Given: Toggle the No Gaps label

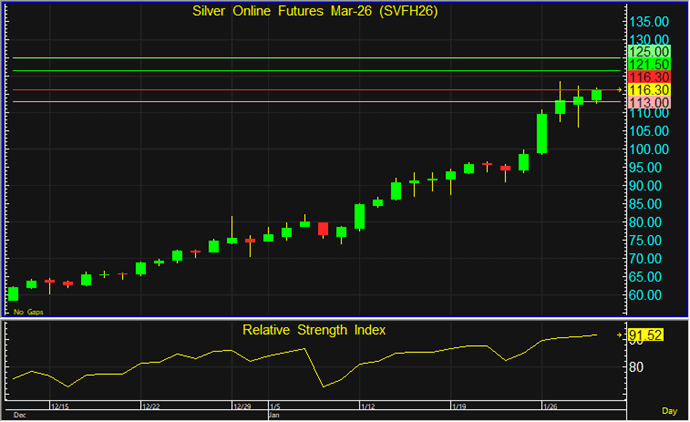Looking at the screenshot, I should point(27,312).
